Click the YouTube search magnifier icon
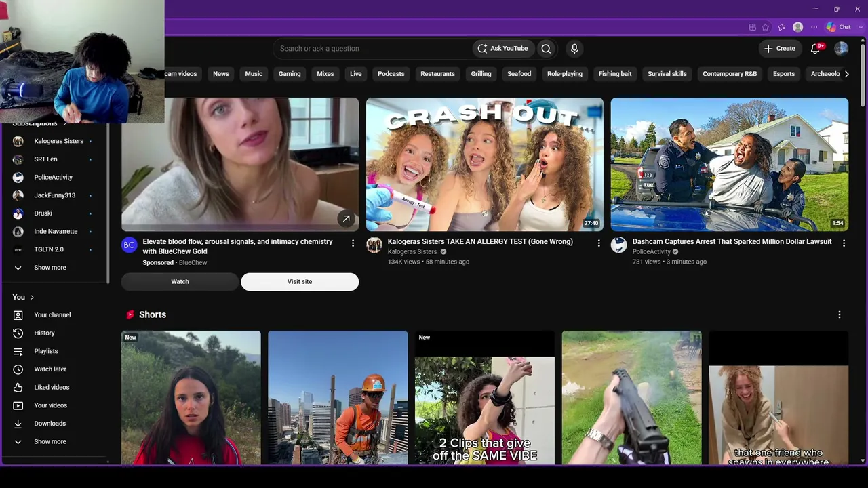The width and height of the screenshot is (868, 488). pos(546,49)
